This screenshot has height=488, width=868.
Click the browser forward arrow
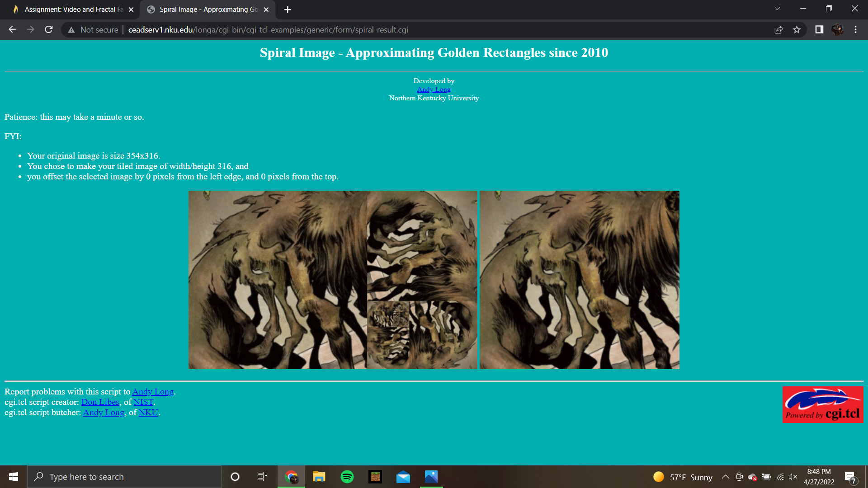(x=30, y=29)
